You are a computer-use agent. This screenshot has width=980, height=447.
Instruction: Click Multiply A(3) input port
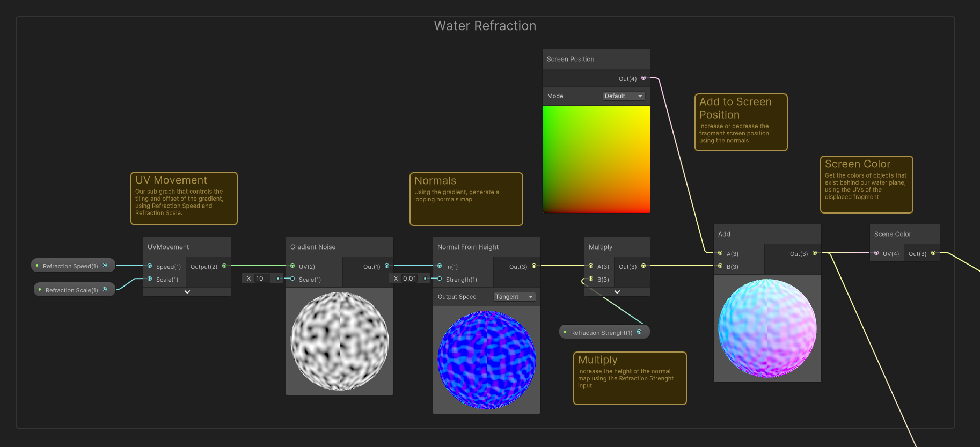pos(591,266)
